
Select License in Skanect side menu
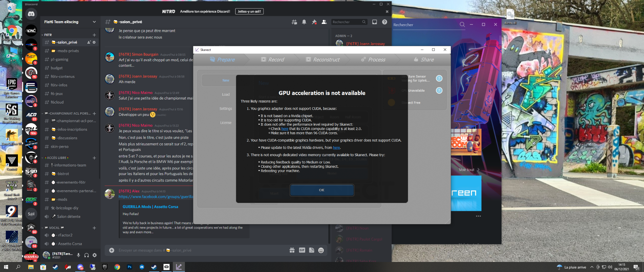click(x=226, y=123)
